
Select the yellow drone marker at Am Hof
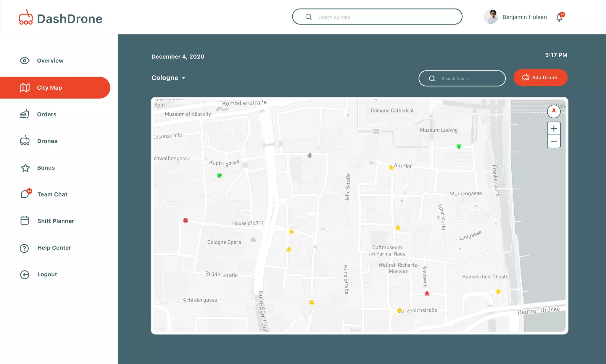pyautogui.click(x=391, y=167)
